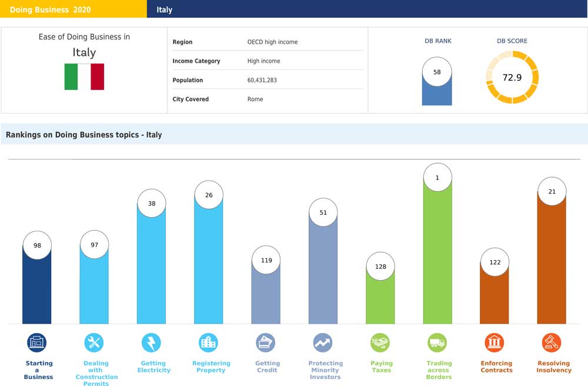The height and width of the screenshot is (386, 588).
Task: Select the Income Category row label
Action: point(196,61)
